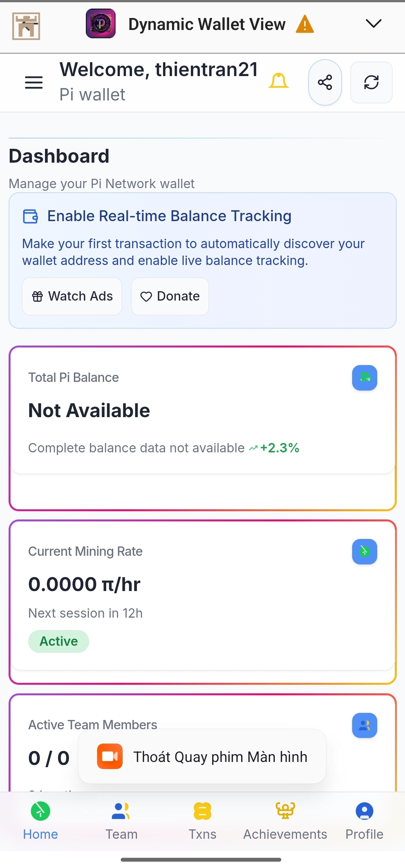Screen dimensions: 405x868
Task: Click the wallet icon in Total Pi Balance
Action: coord(364,378)
